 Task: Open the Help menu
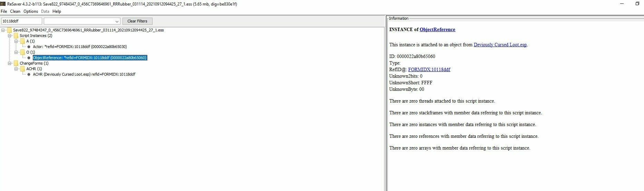(57, 11)
